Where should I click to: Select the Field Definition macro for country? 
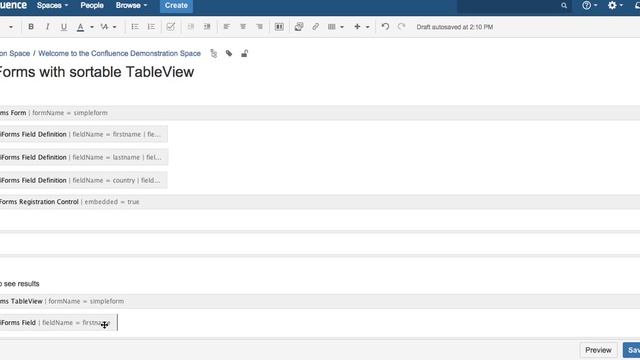(84, 180)
